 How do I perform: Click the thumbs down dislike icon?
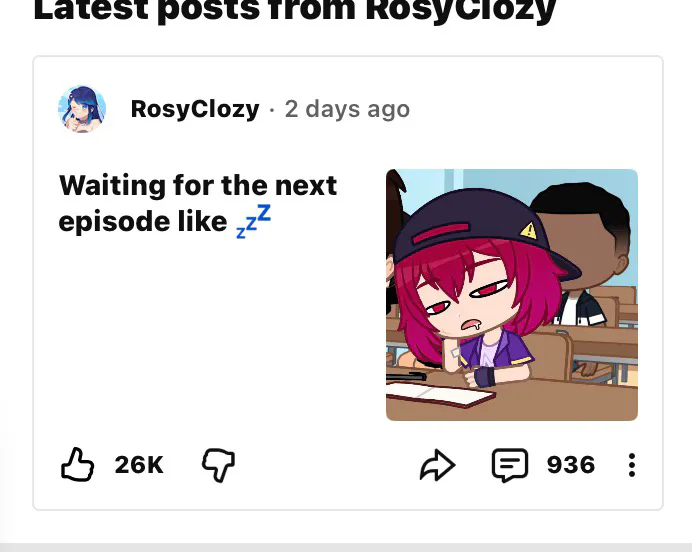(x=218, y=464)
